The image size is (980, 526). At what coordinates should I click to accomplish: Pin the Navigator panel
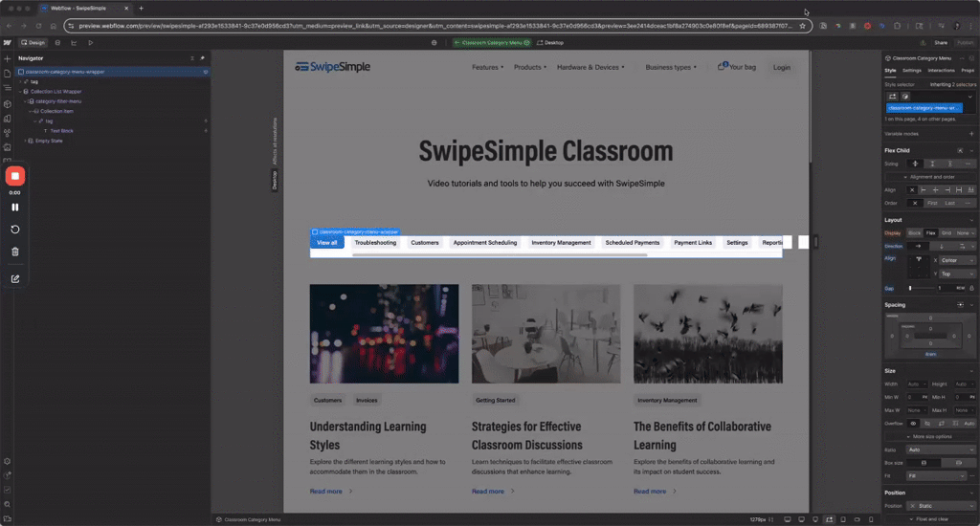click(202, 58)
